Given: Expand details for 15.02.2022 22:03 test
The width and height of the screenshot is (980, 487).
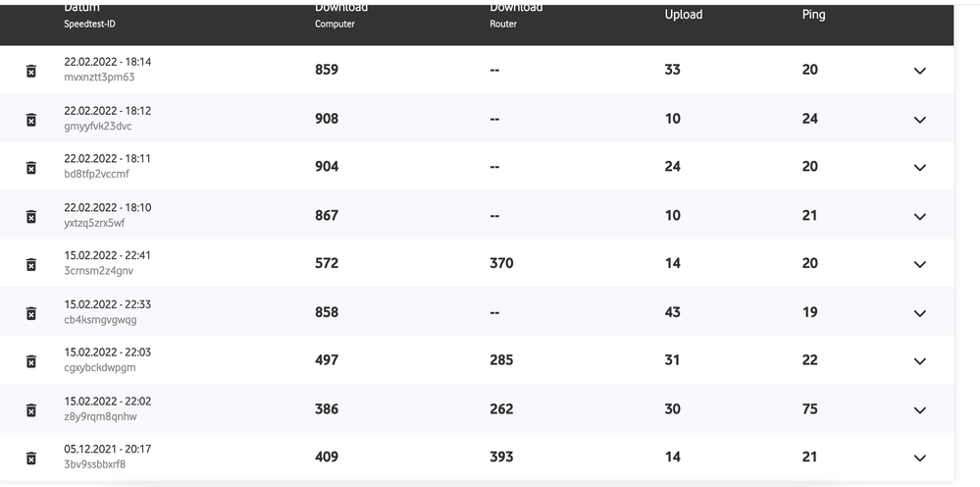Looking at the screenshot, I should [919, 361].
